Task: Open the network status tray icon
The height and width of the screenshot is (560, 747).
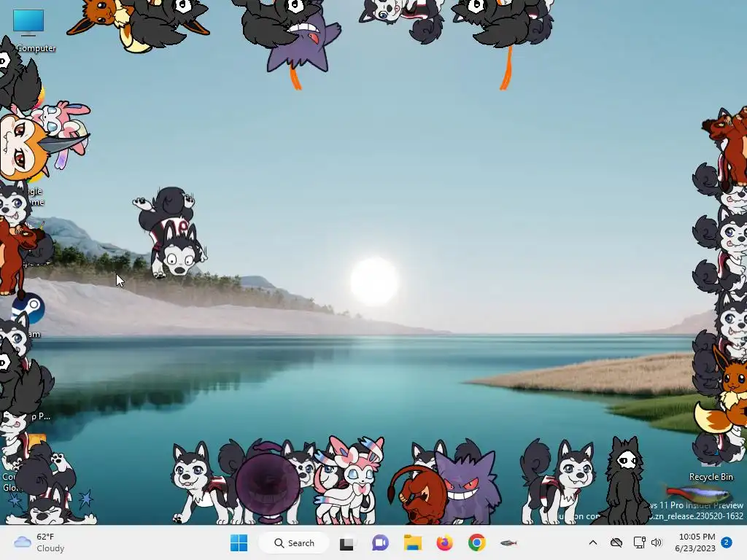Action: (x=639, y=542)
